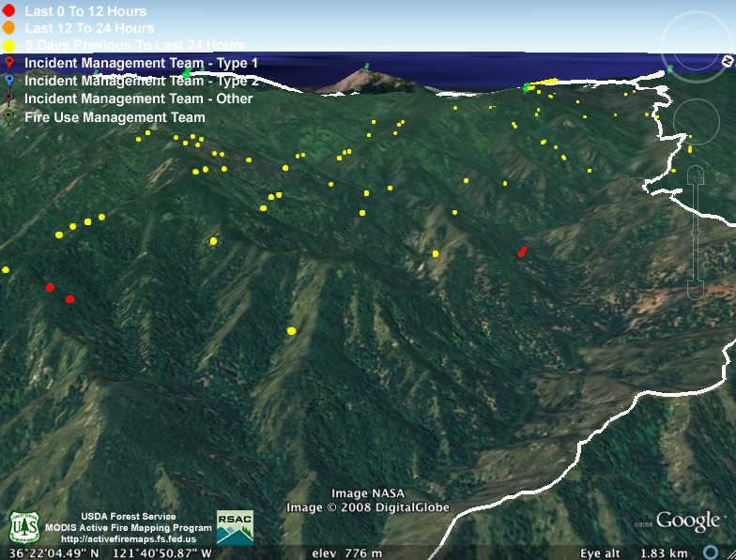Click the blue Incident Management Team Type 2 pin

[x=9, y=81]
